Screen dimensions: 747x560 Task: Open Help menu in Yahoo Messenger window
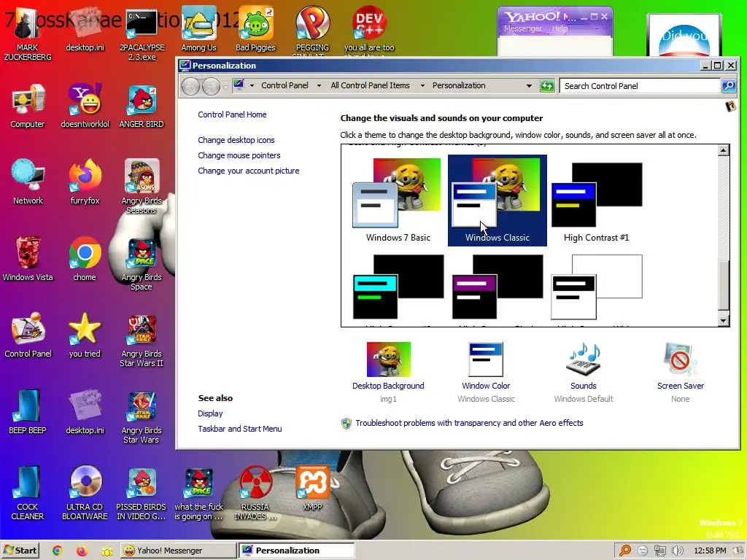pos(560,28)
